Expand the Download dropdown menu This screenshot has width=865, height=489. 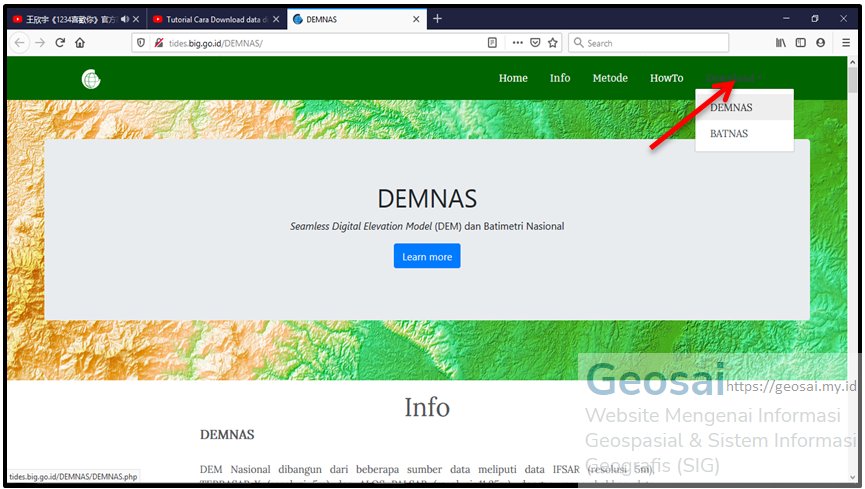pyautogui.click(x=734, y=78)
